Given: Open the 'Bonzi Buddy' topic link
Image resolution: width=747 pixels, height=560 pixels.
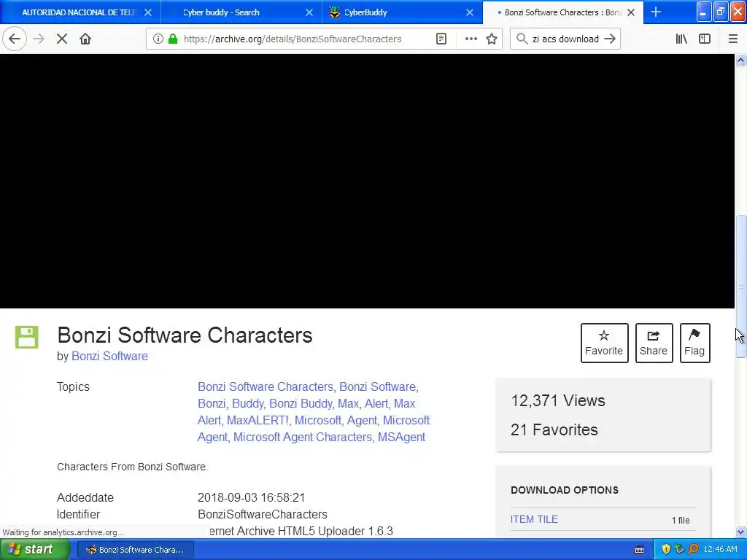Looking at the screenshot, I should [x=301, y=403].
